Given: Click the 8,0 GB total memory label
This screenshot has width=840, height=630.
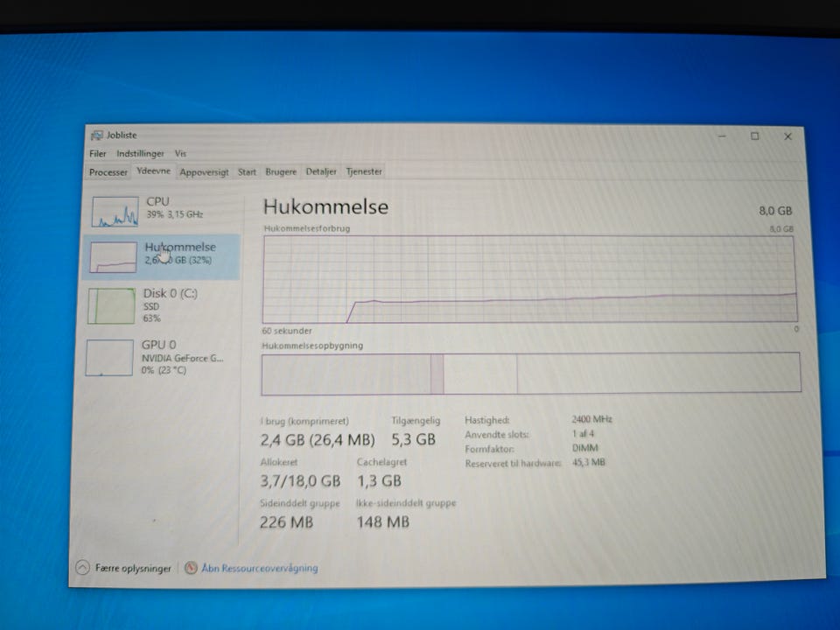Looking at the screenshot, I should 775,211.
